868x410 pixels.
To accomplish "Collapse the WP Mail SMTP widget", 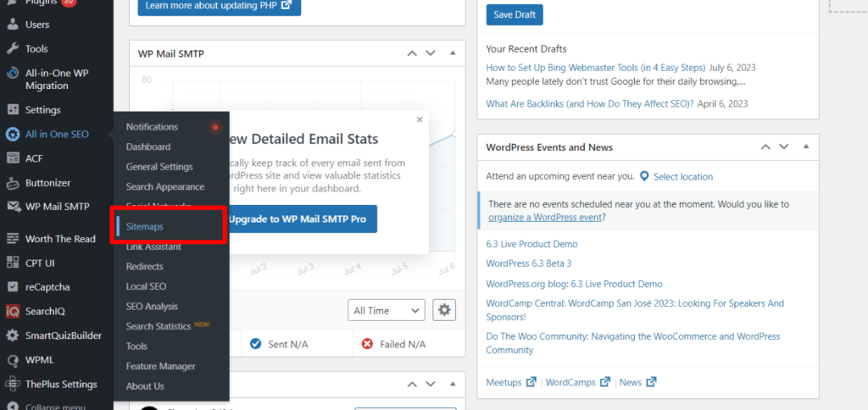I will coord(453,53).
